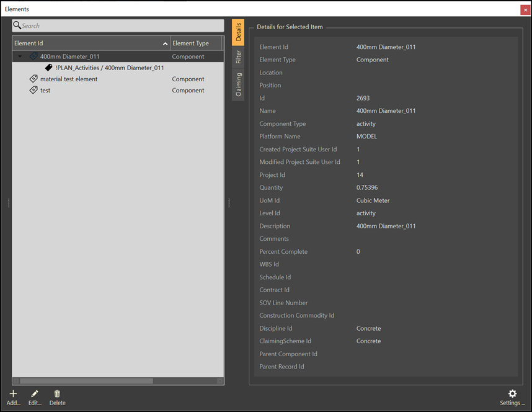532x412 pixels.
Task: Toggle sort arrow on Element Id column
Action: tap(165, 43)
